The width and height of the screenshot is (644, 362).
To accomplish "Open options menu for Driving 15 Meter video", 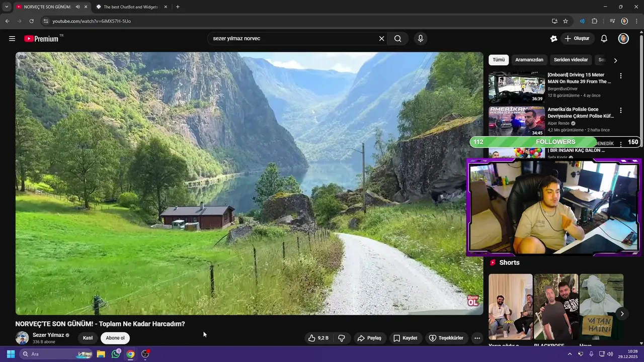I will tap(620, 75).
